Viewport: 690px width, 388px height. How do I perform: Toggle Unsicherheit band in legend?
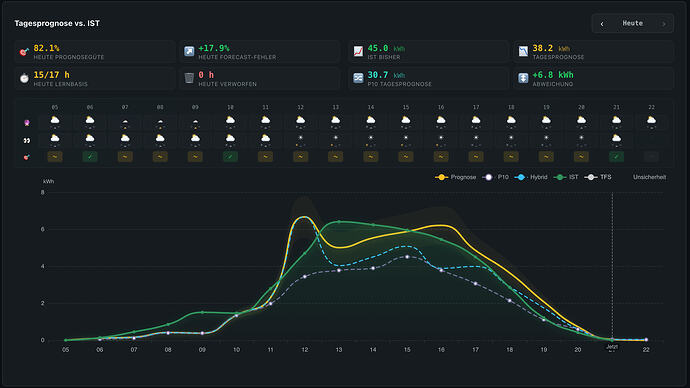(x=649, y=177)
